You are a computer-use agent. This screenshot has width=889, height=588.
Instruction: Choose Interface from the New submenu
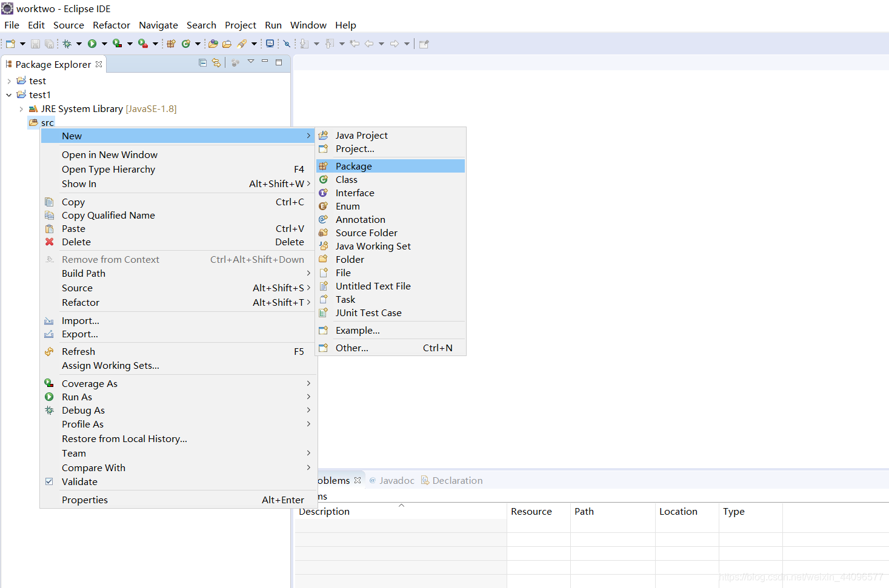pyautogui.click(x=391, y=193)
